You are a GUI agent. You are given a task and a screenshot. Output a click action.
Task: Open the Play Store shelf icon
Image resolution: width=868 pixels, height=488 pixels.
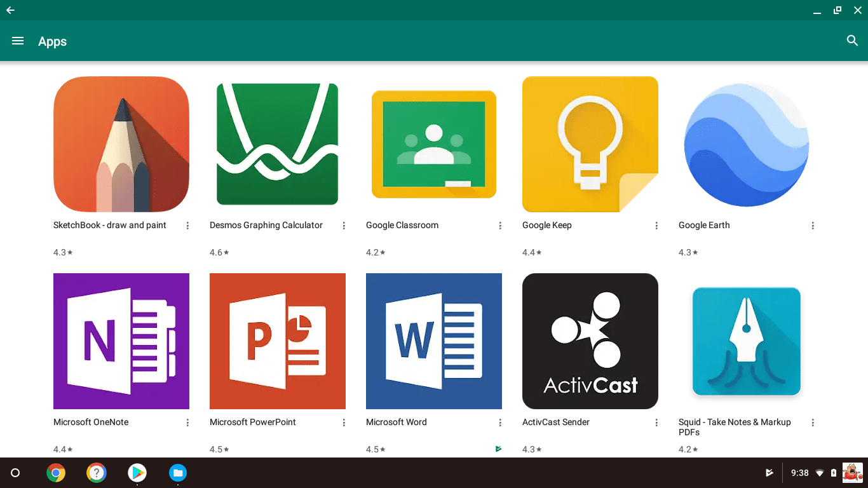[x=137, y=473]
